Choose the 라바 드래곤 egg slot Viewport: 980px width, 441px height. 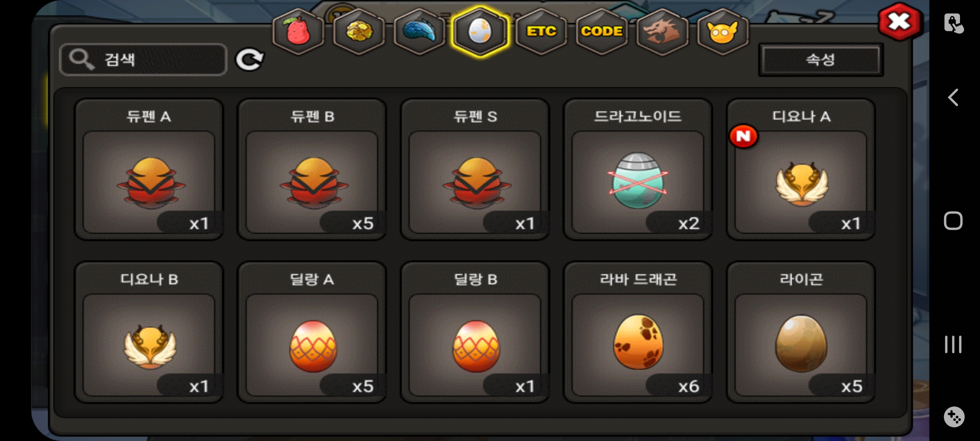[638, 332]
